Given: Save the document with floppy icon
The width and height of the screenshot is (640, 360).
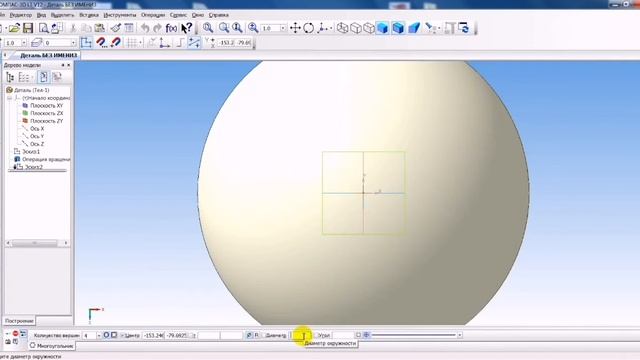Looking at the screenshot, I should tap(28, 28).
